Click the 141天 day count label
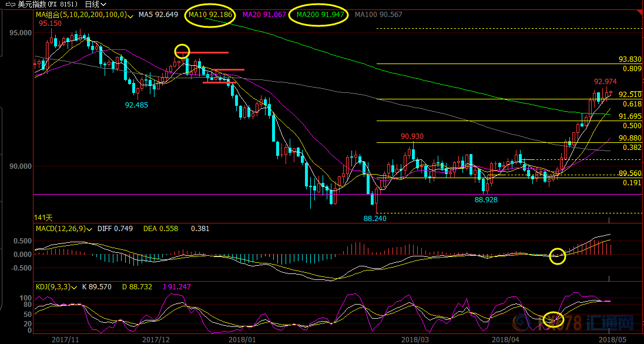Viewport: 644px width, 344px height. pyautogui.click(x=43, y=218)
